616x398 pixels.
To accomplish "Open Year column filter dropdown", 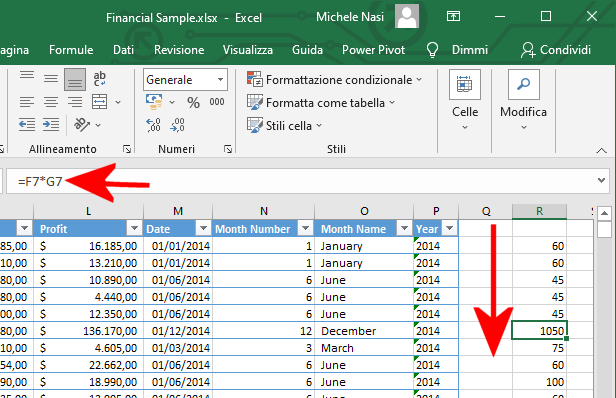I will pos(449,228).
